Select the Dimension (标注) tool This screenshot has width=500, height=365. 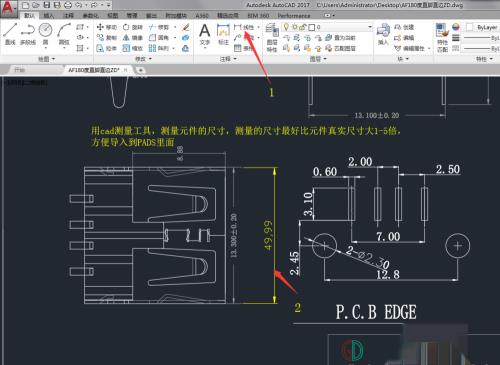click(x=223, y=34)
